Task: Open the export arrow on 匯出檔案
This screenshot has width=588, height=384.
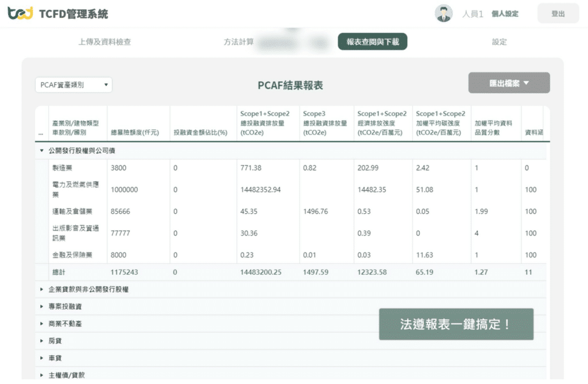Action: (525, 82)
